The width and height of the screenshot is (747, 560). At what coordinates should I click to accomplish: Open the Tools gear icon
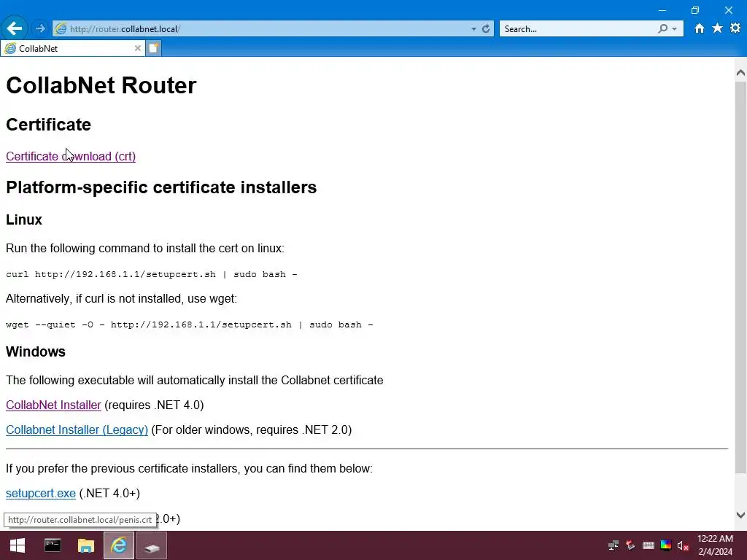point(735,28)
